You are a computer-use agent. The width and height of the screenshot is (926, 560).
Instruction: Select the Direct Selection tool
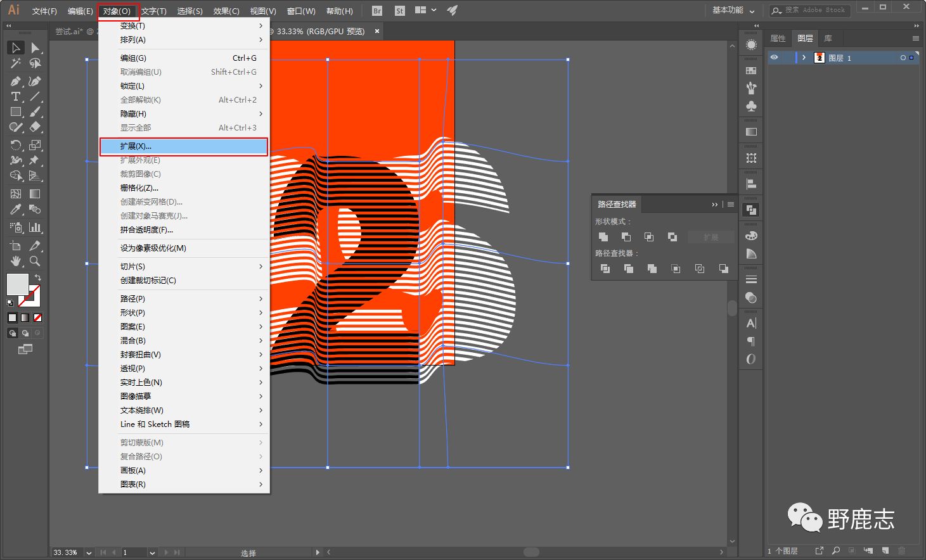[35, 48]
